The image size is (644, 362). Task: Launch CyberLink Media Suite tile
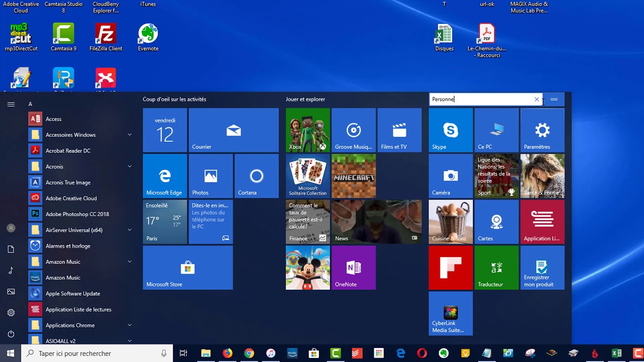pos(450,313)
